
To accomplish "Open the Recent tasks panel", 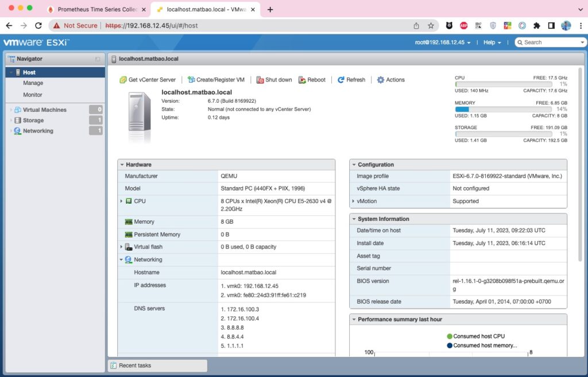I will click(157, 366).
